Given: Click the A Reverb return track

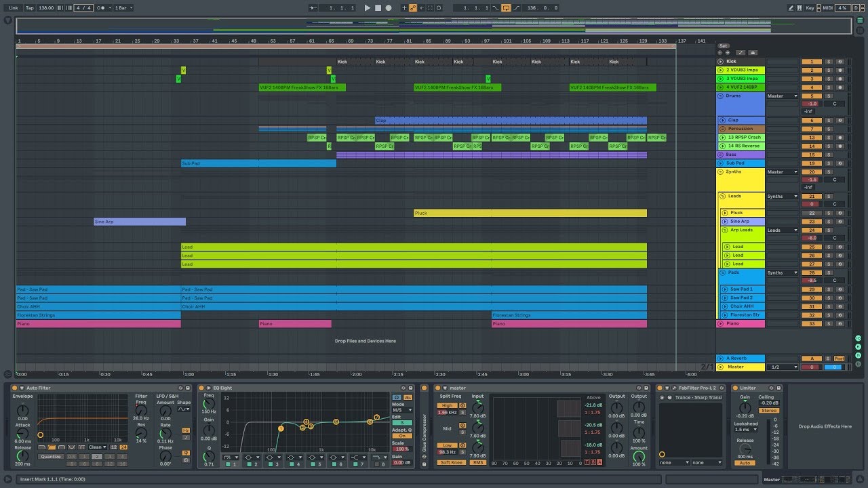Looking at the screenshot, I should click(x=741, y=359).
